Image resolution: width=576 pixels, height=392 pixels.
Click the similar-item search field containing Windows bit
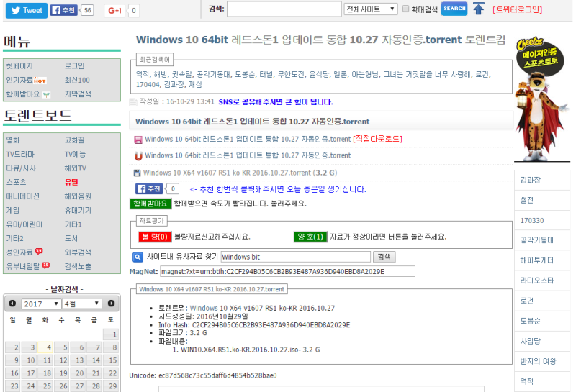point(296,257)
